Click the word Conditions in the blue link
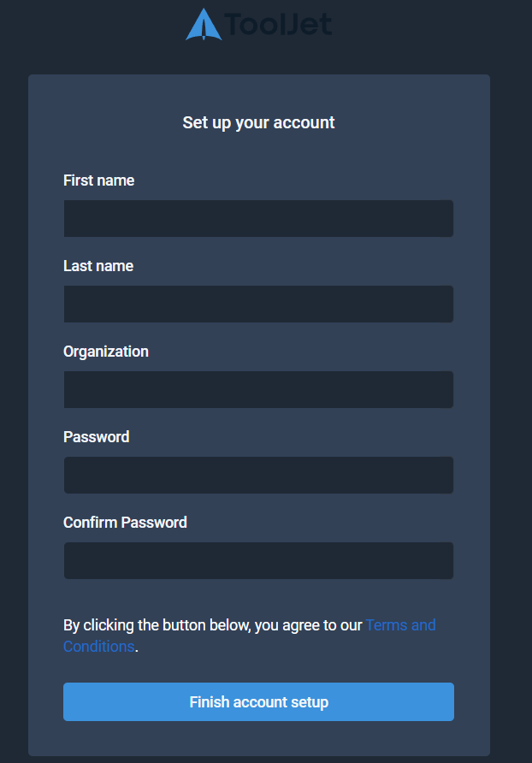Viewport: 532px width, 763px height. (98, 647)
